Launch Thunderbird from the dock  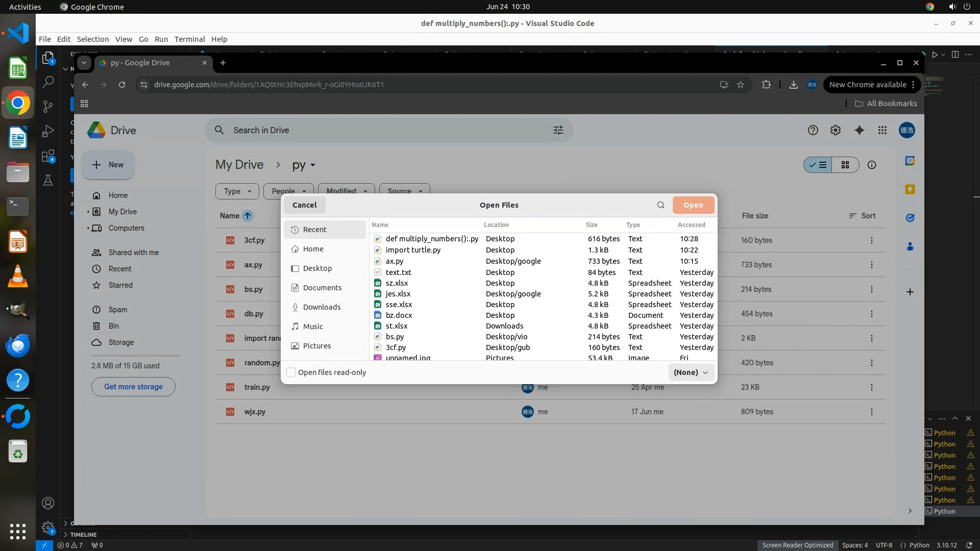[x=18, y=345]
